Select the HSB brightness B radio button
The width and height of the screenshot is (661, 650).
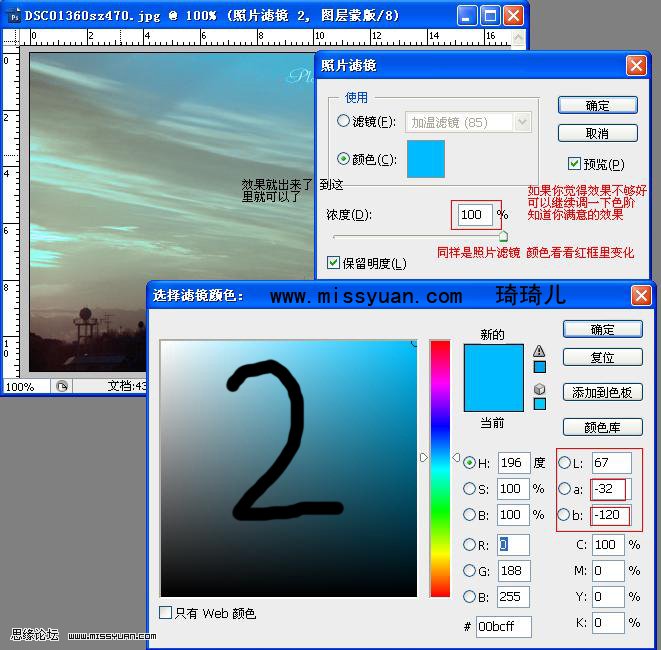(x=469, y=515)
